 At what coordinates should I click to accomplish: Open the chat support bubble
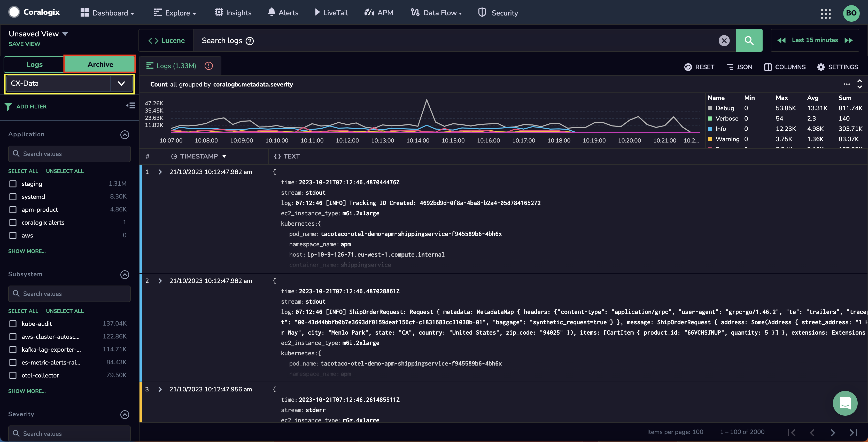pyautogui.click(x=845, y=403)
